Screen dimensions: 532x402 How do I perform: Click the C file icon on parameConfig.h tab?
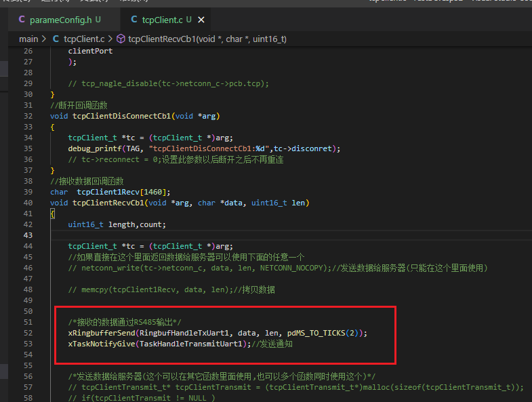(22, 20)
